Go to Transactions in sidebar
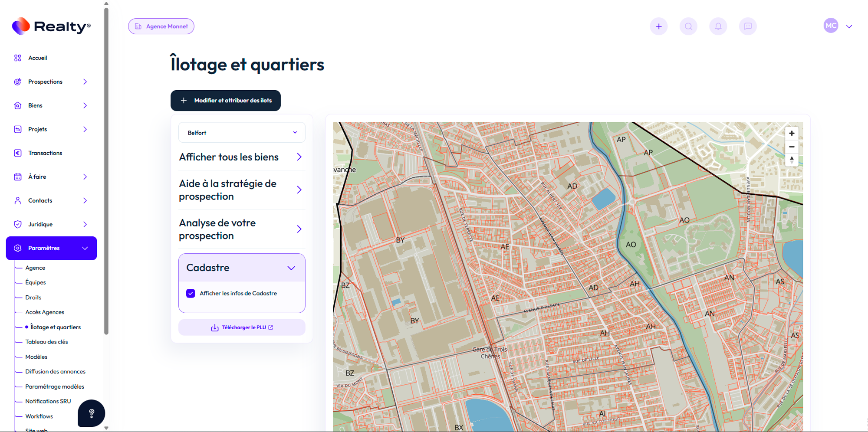This screenshot has height=432, width=868. pyautogui.click(x=45, y=153)
